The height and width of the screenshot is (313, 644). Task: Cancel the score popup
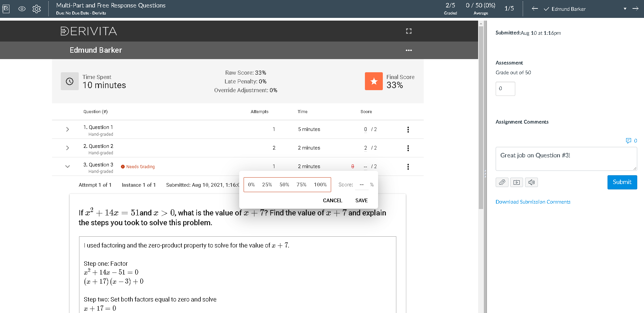point(332,201)
